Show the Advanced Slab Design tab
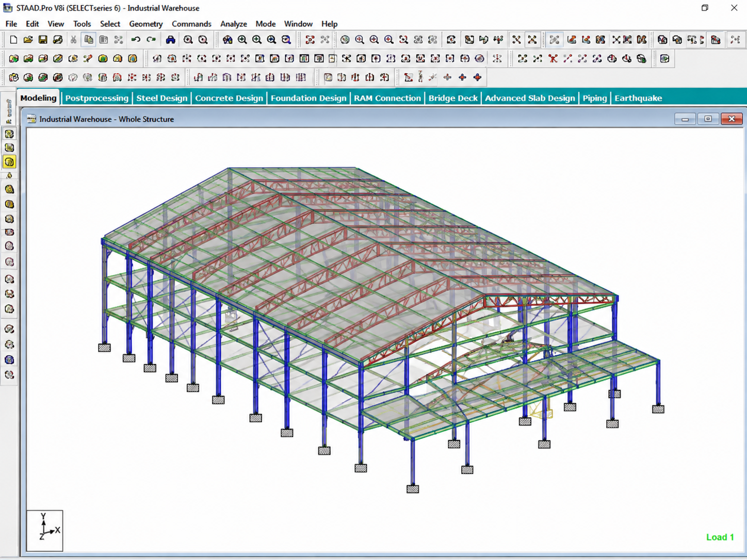 pos(530,98)
